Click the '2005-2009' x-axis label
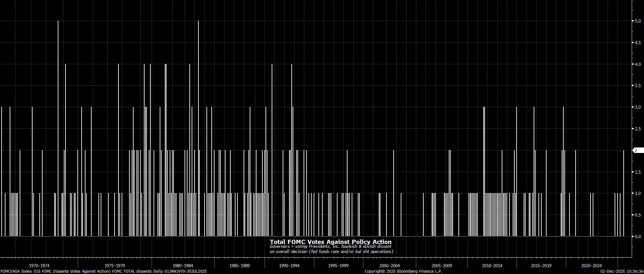Viewport: 644px width, 274px height. 442,266
